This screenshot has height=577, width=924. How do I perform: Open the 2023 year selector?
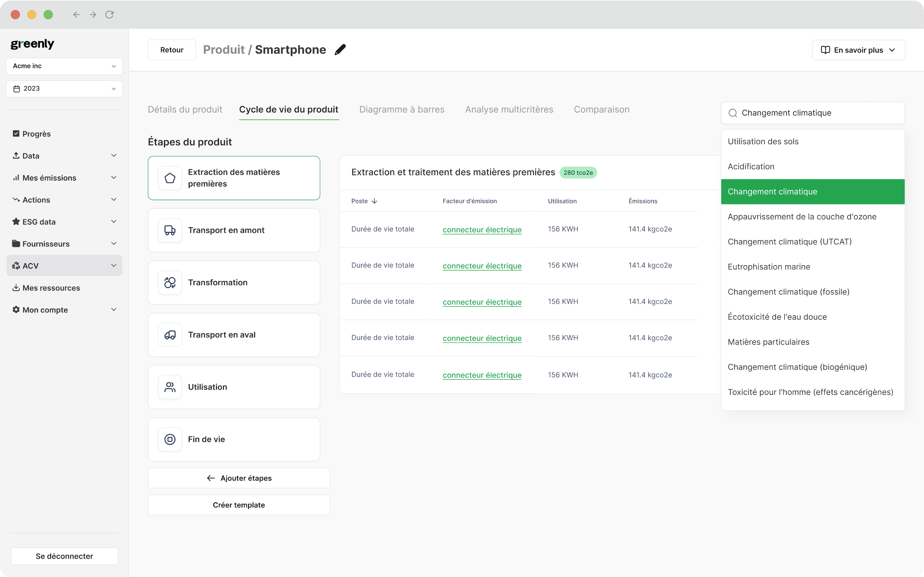(64, 88)
